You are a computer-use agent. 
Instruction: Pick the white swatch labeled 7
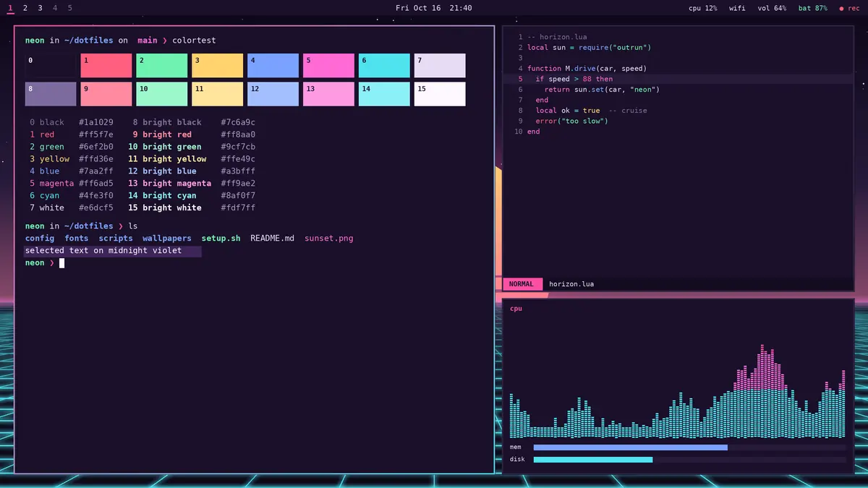tap(440, 66)
